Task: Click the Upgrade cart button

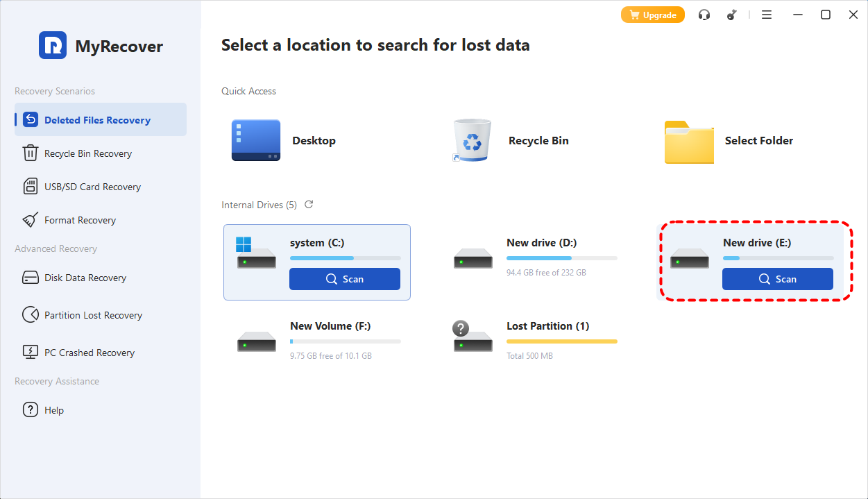Action: 653,15
